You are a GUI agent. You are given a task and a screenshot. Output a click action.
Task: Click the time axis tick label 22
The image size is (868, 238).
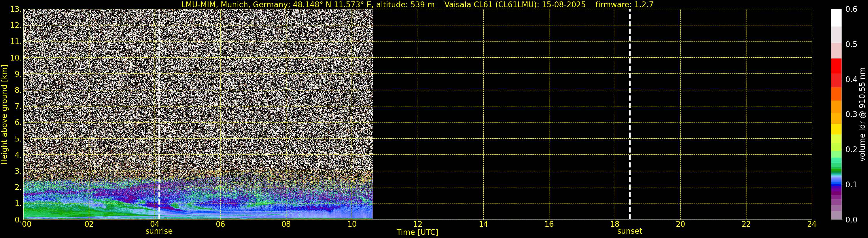click(746, 224)
